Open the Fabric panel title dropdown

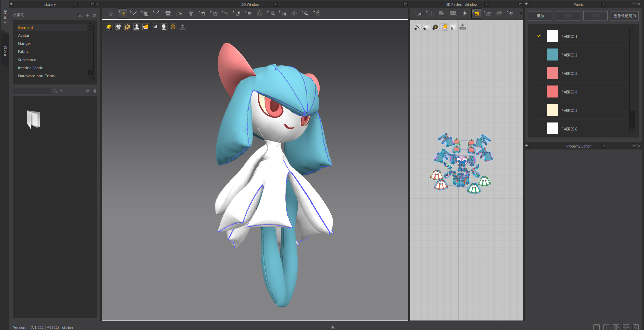point(604,4)
